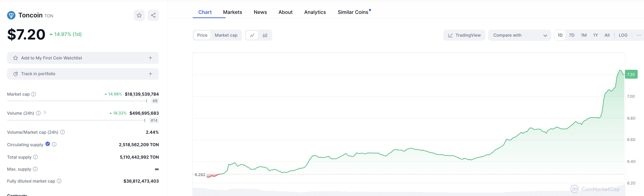Open the Circulating supply info icon

pos(54,145)
